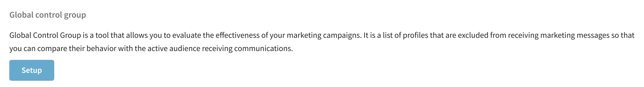This screenshot has height=87, width=644.
Task: Click the word 'Global' in the heading
Action: [22, 15]
